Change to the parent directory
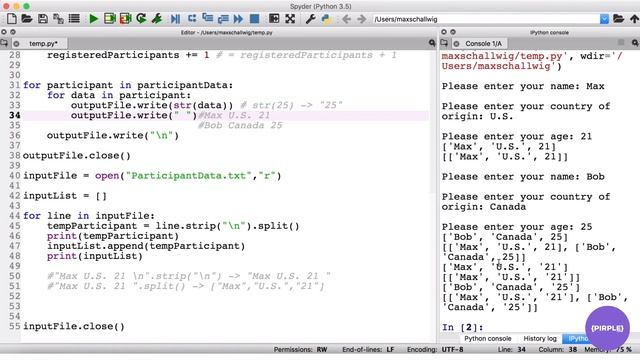640x360 pixels. (634, 19)
